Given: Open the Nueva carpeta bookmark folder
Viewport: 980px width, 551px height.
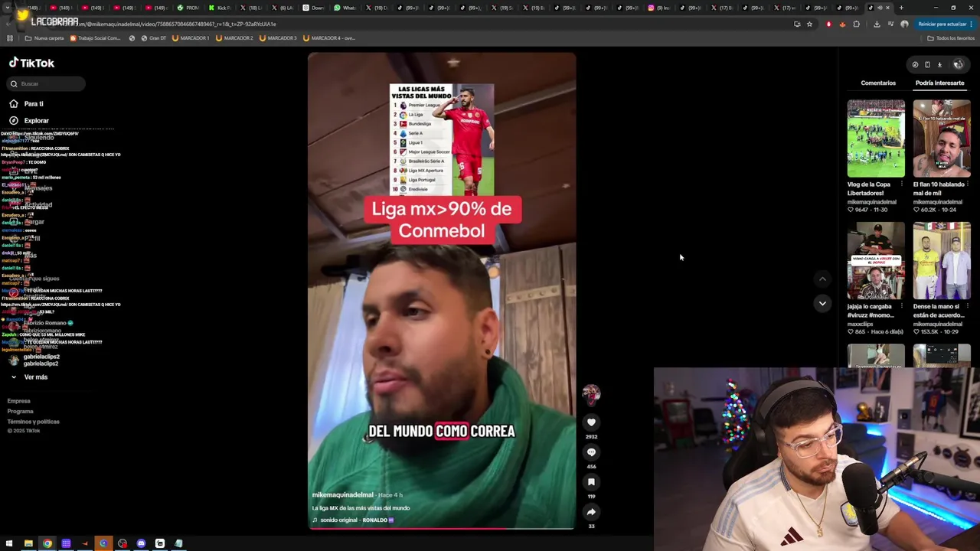Looking at the screenshot, I should coord(44,37).
